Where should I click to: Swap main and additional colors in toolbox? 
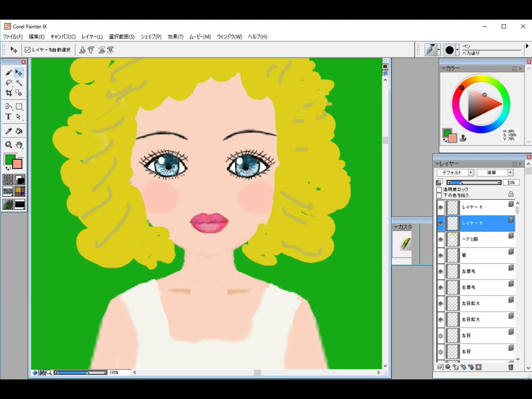coord(7,168)
